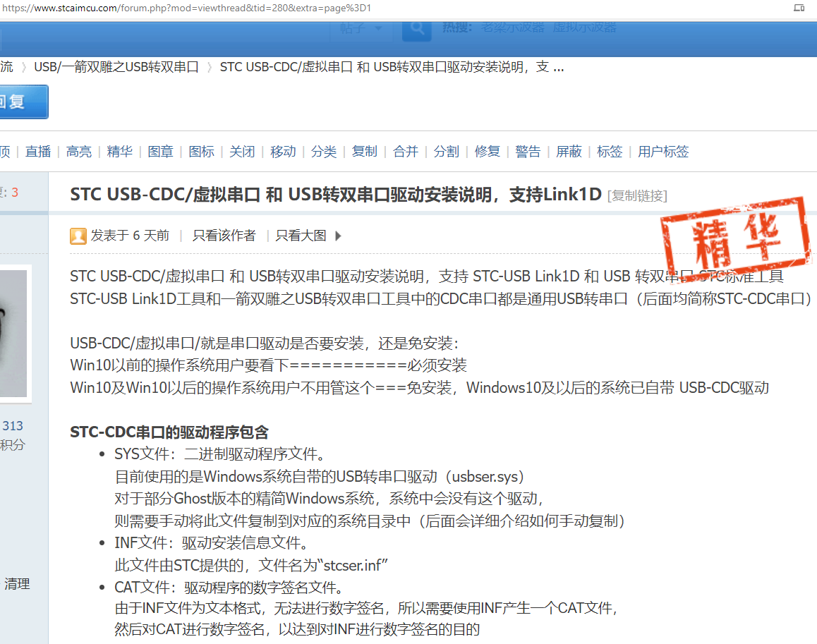Choose the 精华 digest option

(x=119, y=152)
